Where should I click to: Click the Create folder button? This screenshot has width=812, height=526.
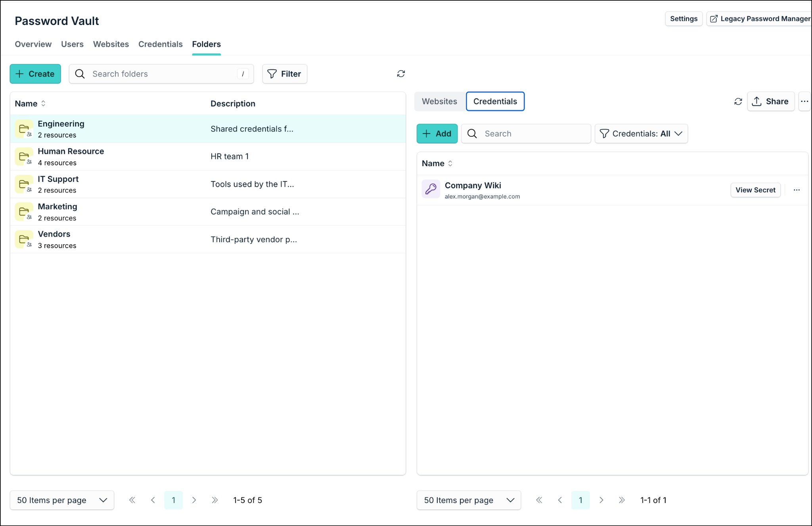click(35, 74)
